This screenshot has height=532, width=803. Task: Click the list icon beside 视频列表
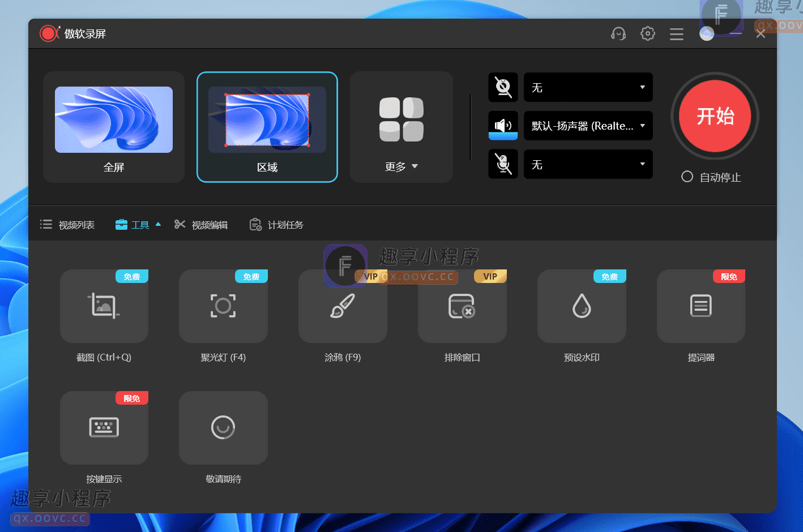click(x=46, y=225)
